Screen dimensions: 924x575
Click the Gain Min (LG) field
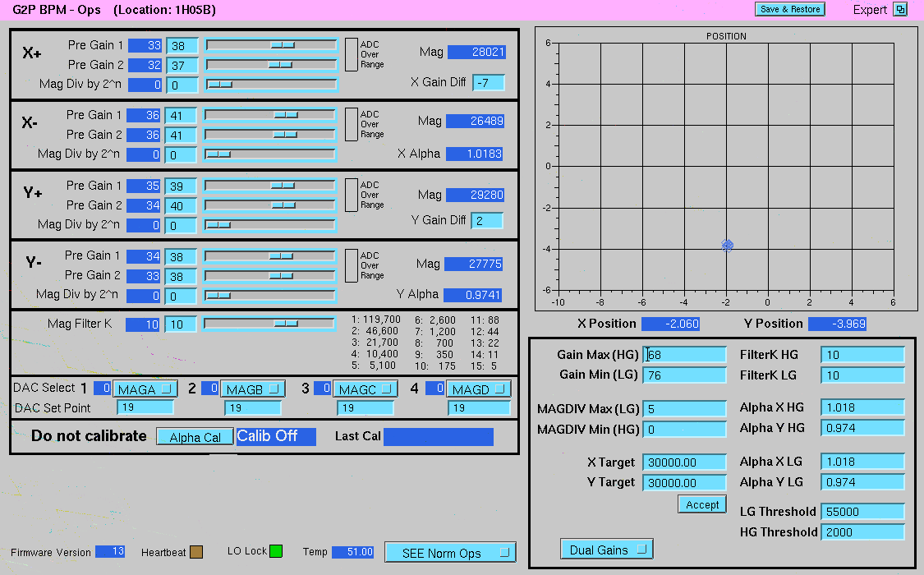685,375
